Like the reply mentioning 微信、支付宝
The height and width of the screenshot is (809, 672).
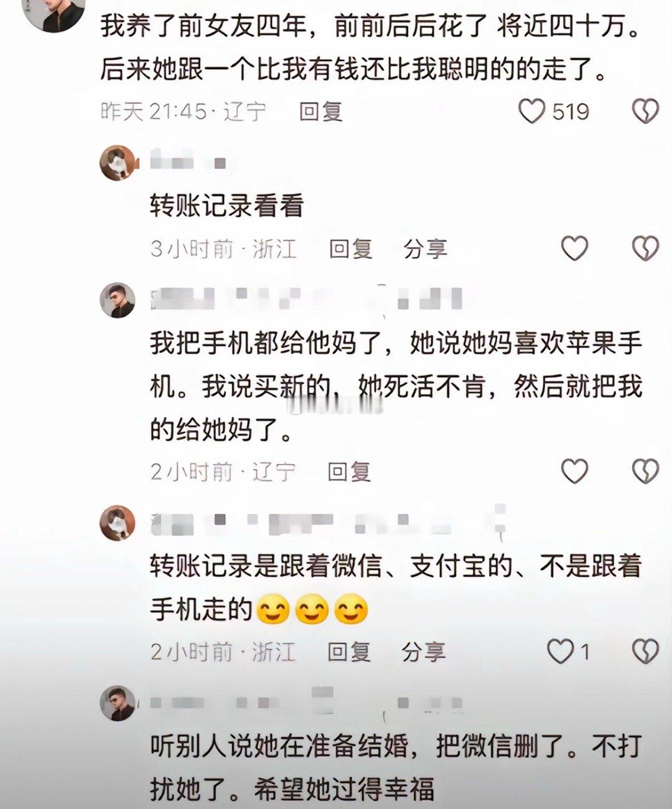point(560,652)
